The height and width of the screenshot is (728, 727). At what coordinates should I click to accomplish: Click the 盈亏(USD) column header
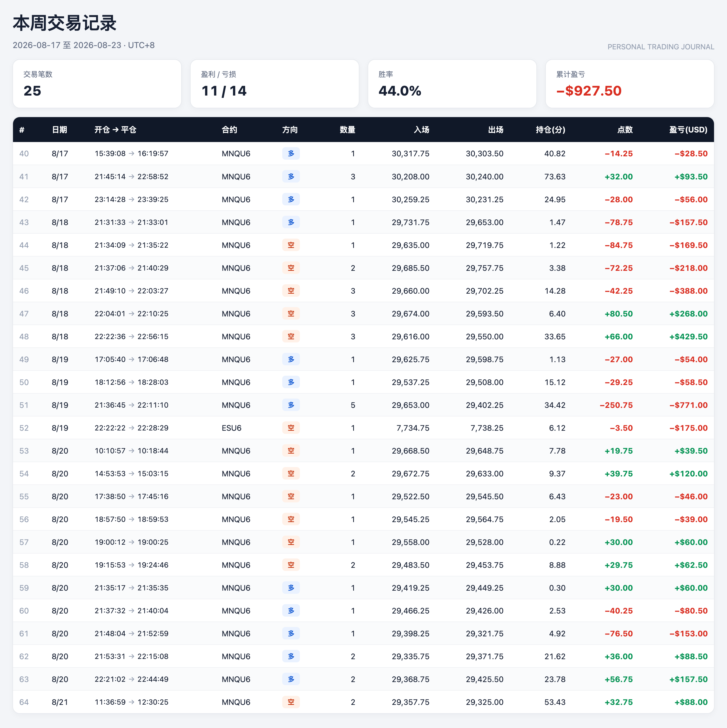[x=688, y=130]
